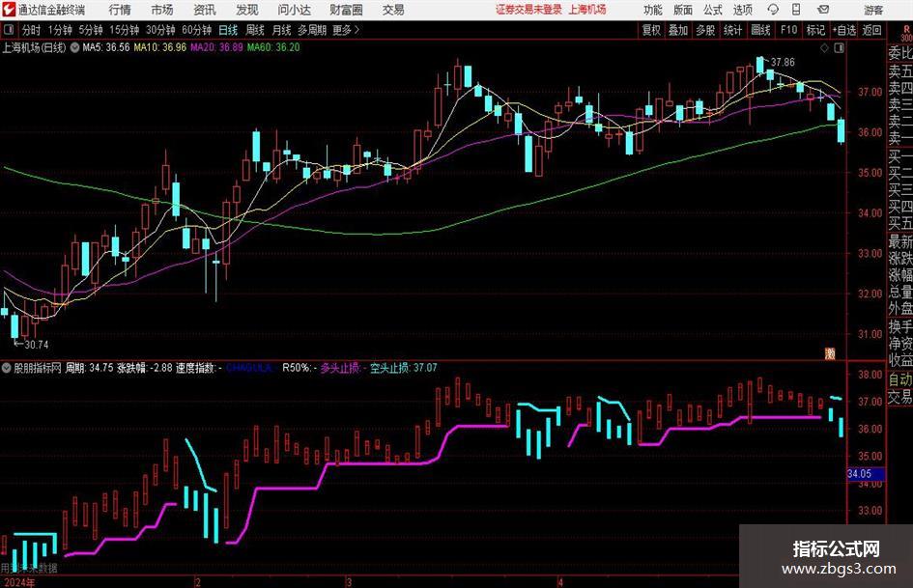Open the F10 company info button
This screenshot has height=588, width=913.
pyautogui.click(x=788, y=30)
